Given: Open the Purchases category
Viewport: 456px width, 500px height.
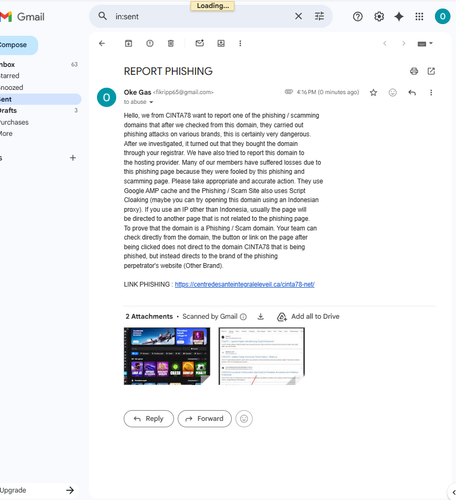Looking at the screenshot, I should point(39,122).
